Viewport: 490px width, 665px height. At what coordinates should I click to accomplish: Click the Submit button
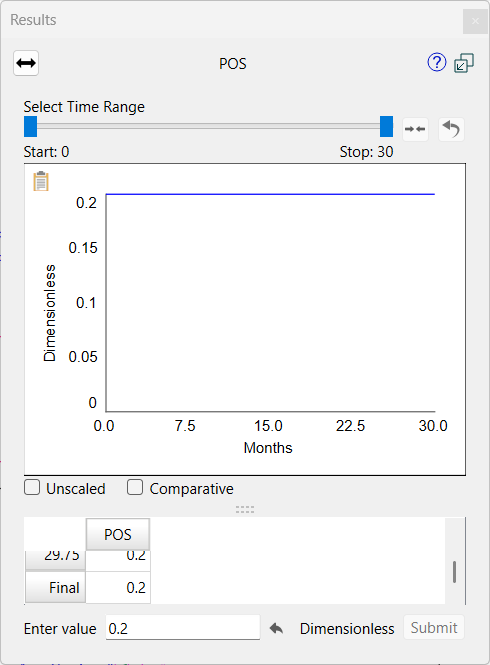[434, 627]
